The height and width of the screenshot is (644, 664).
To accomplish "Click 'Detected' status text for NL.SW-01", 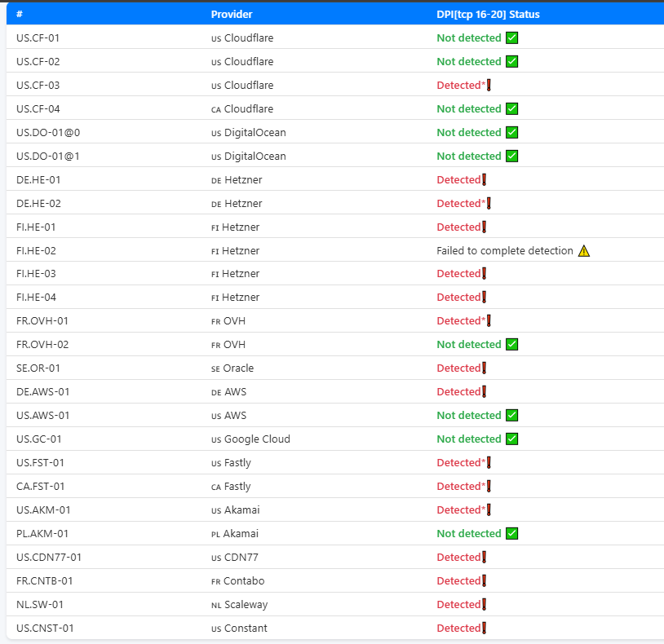I will coord(458,605).
